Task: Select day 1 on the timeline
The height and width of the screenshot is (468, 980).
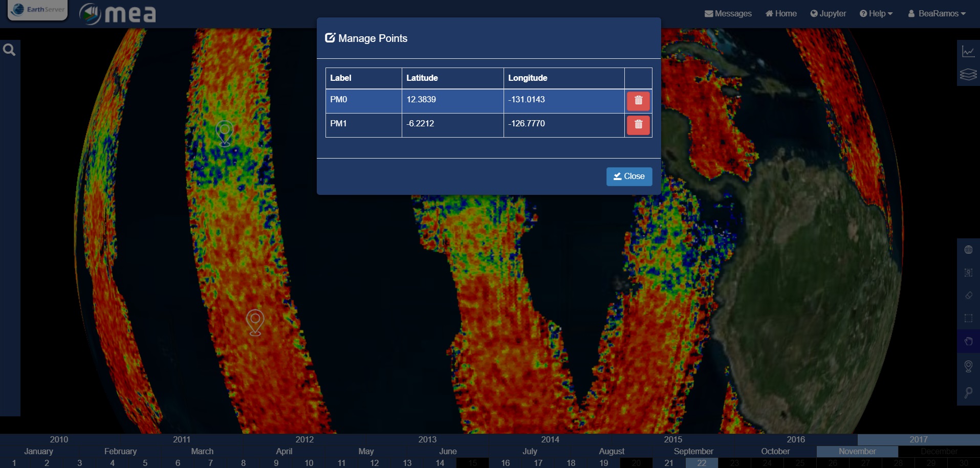Action: pyautogui.click(x=14, y=463)
